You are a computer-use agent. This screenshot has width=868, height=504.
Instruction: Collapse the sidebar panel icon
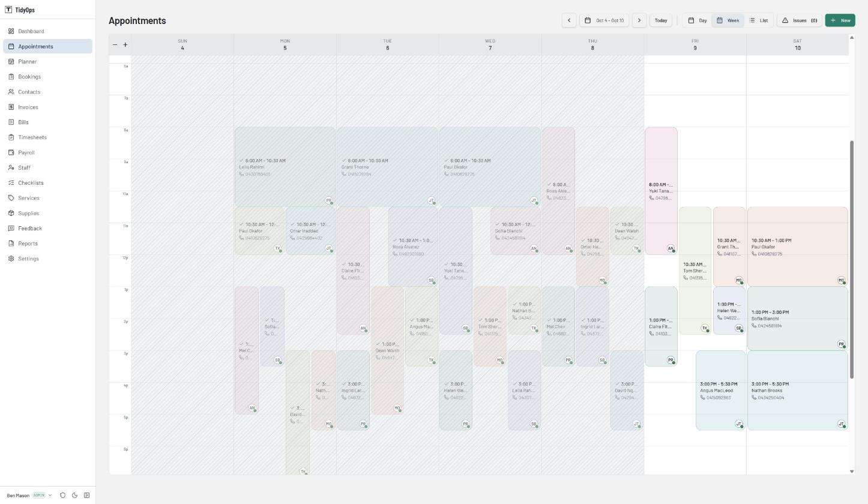[86, 496]
